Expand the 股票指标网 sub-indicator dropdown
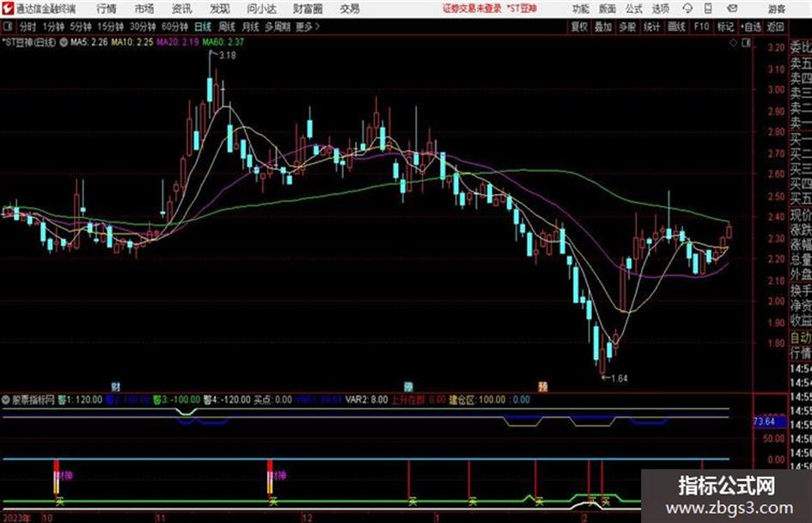This screenshot has width=812, height=523. [x=6, y=399]
